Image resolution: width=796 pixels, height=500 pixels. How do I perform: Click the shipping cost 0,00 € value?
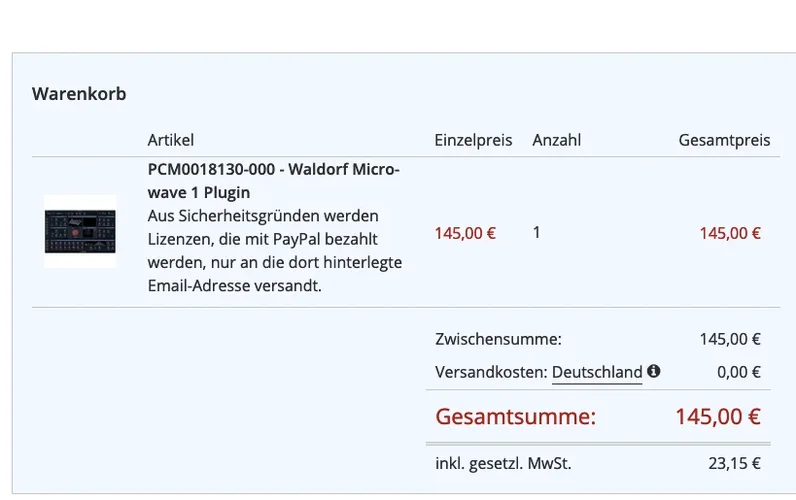(x=738, y=372)
